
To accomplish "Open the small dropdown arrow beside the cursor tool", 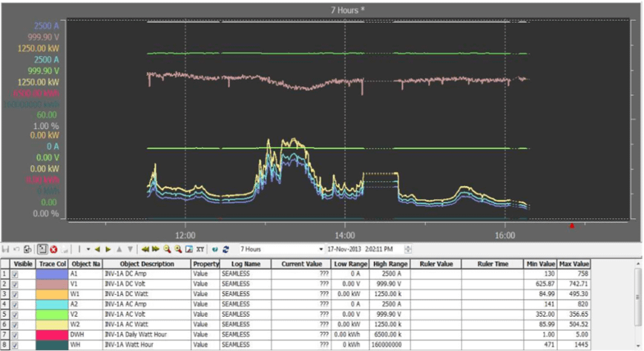I will click(x=88, y=249).
